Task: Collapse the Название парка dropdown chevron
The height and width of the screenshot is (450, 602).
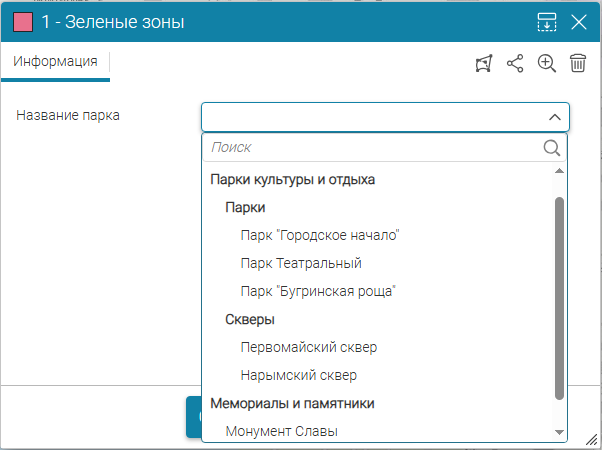Action: coord(555,117)
